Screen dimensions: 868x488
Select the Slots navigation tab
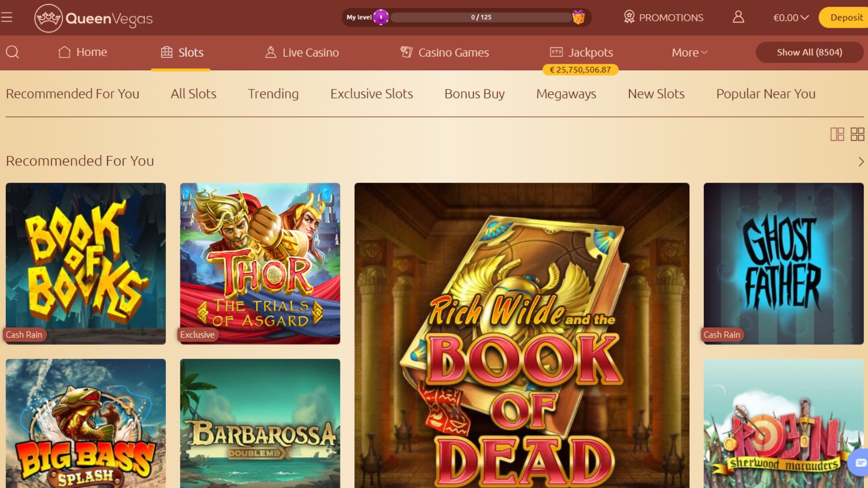(x=182, y=52)
